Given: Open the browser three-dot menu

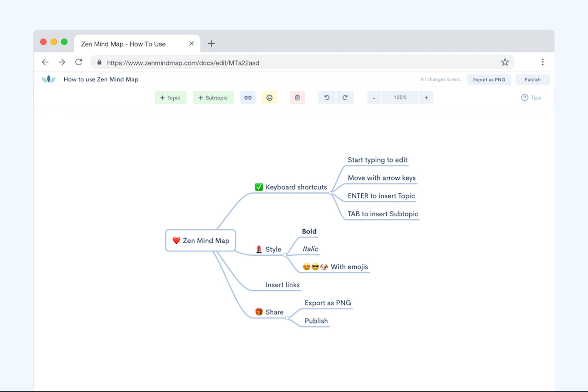Looking at the screenshot, I should [x=543, y=62].
